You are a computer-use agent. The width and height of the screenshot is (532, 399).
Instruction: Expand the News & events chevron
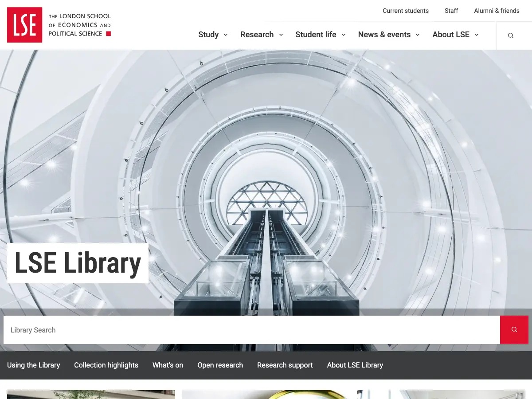418,35
